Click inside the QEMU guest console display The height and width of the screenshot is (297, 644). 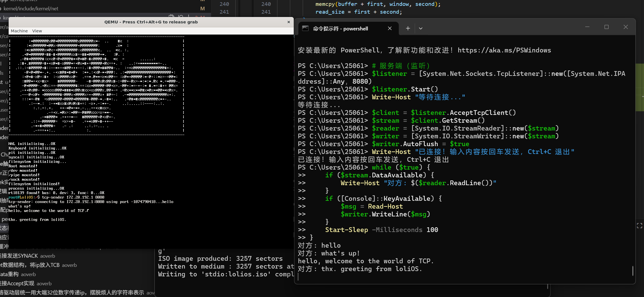[x=150, y=167]
